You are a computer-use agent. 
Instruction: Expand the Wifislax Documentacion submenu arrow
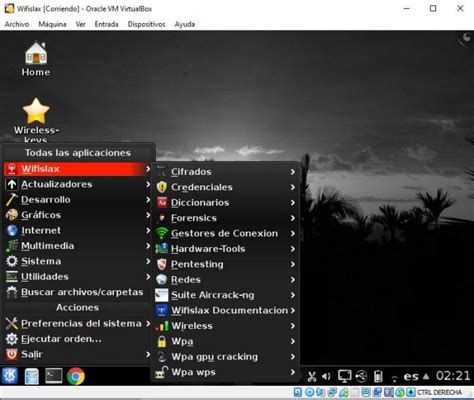click(x=292, y=310)
